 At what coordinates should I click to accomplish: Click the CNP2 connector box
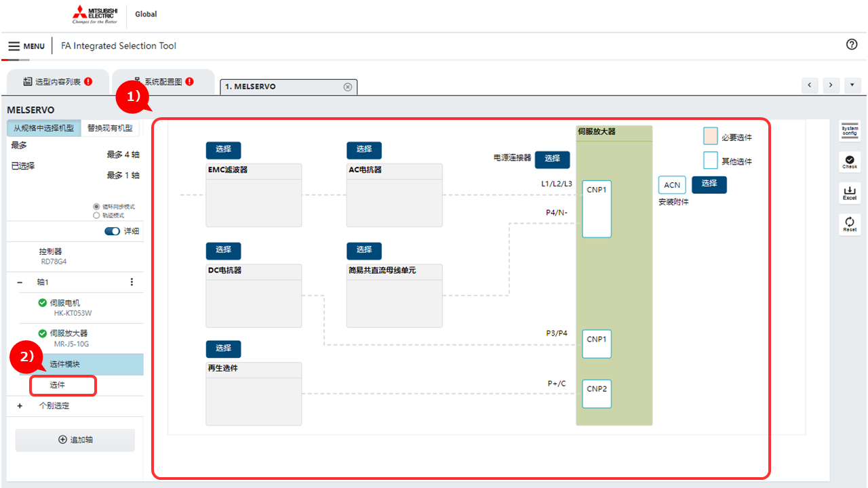(x=597, y=393)
